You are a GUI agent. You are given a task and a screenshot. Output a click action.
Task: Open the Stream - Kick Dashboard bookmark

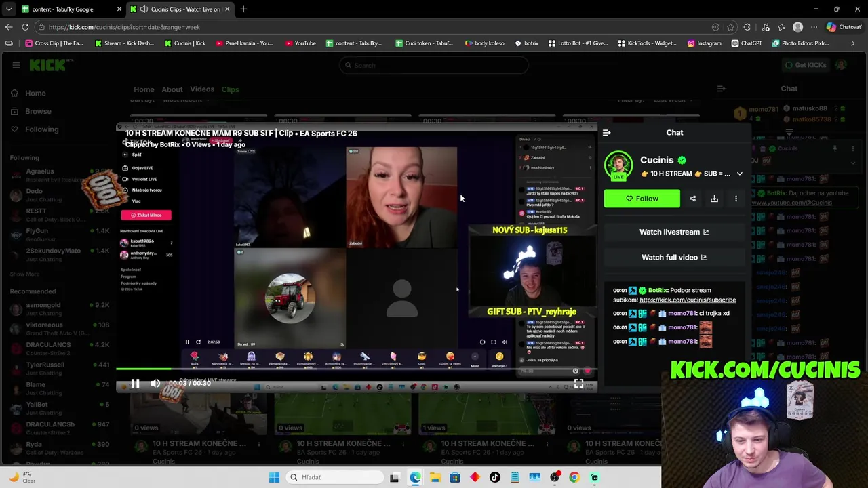124,43
